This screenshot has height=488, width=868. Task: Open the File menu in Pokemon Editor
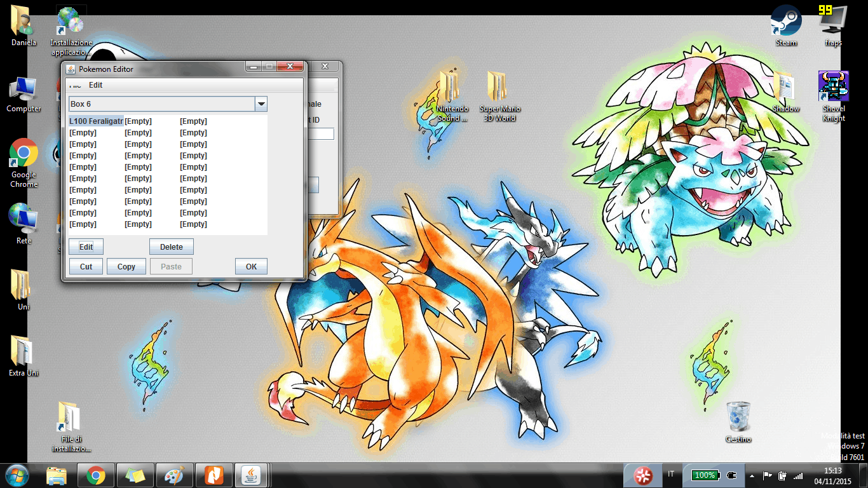tap(75, 85)
